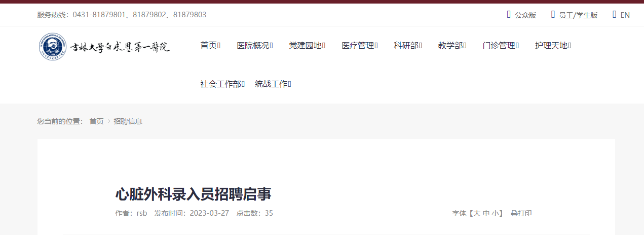Click the hospital logo emblem
Image resolution: width=644 pixels, height=235 pixels.
coord(53,47)
